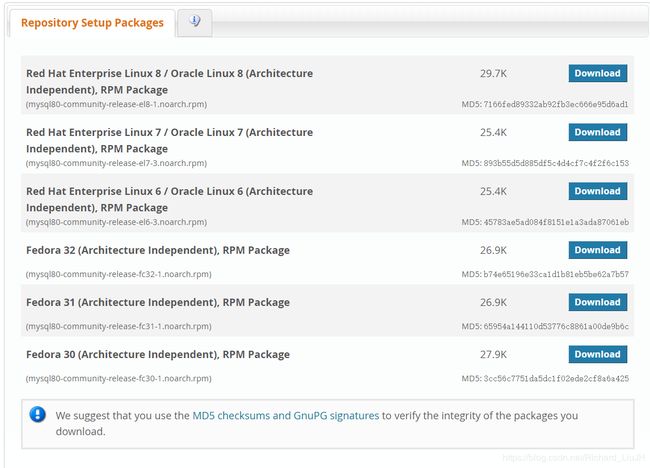This screenshot has width=650, height=468.
Task: Click filename mysql80-community-release-fc30-1.noarch.rpm
Action: (x=119, y=379)
